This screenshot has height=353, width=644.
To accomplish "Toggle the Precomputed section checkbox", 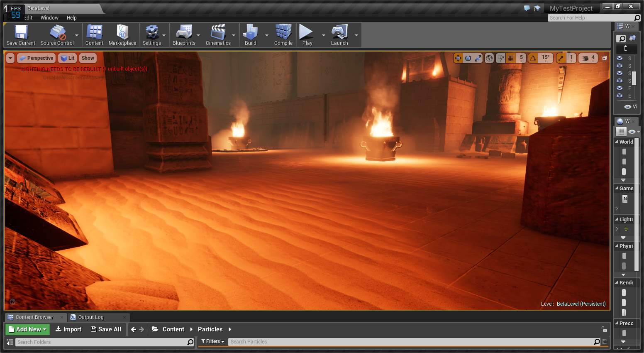I will [624, 333].
